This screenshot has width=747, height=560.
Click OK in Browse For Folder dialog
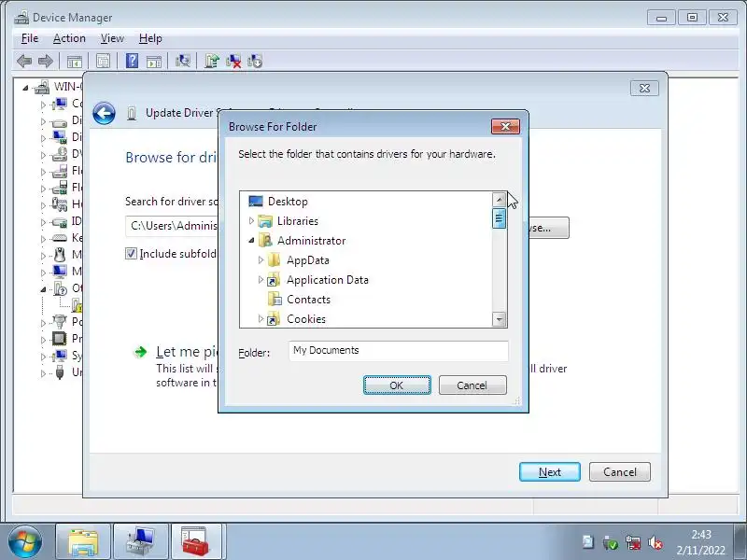click(x=397, y=385)
